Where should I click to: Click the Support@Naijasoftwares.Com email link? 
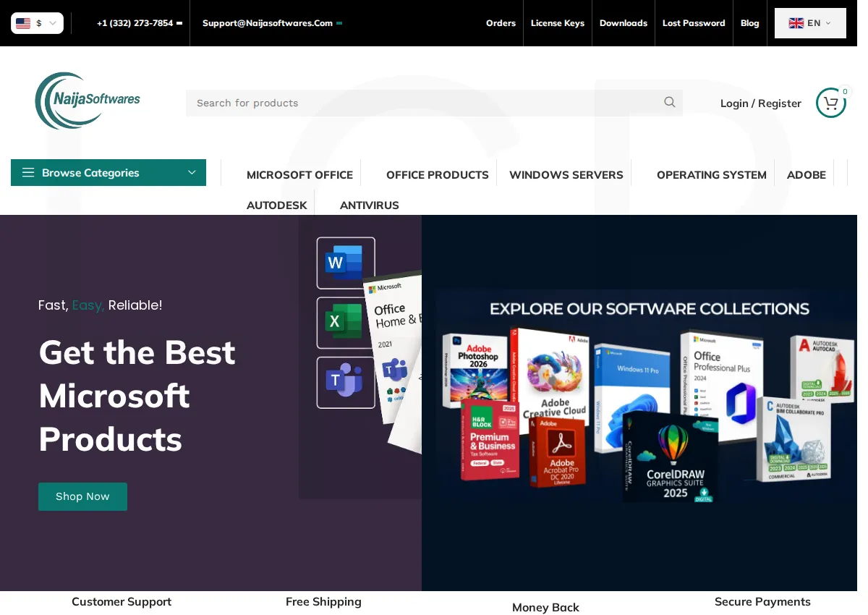(268, 23)
